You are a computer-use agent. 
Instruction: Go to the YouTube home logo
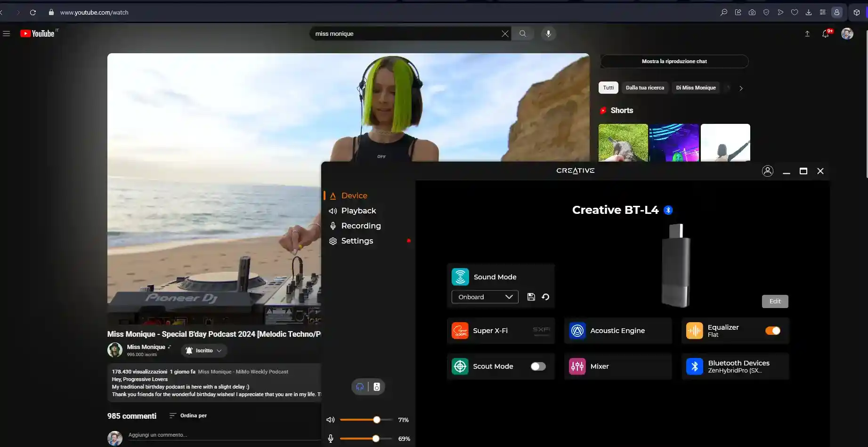(38, 33)
